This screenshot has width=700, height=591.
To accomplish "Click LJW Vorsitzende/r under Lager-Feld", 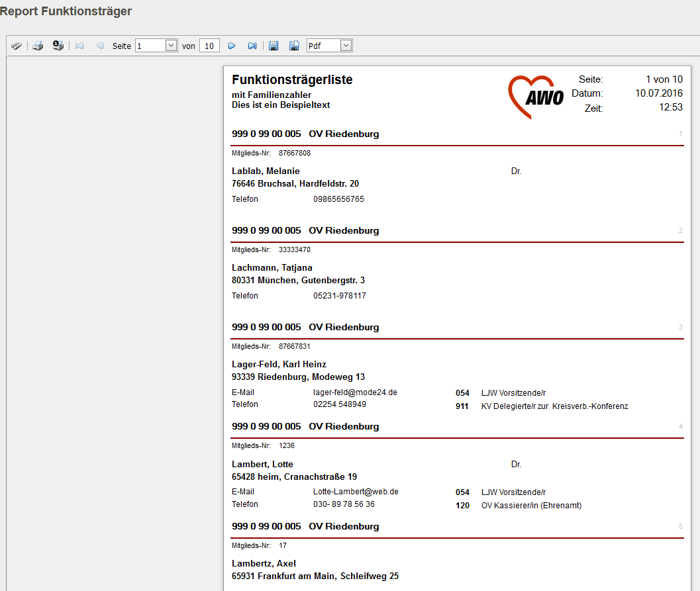I will pyautogui.click(x=513, y=393).
